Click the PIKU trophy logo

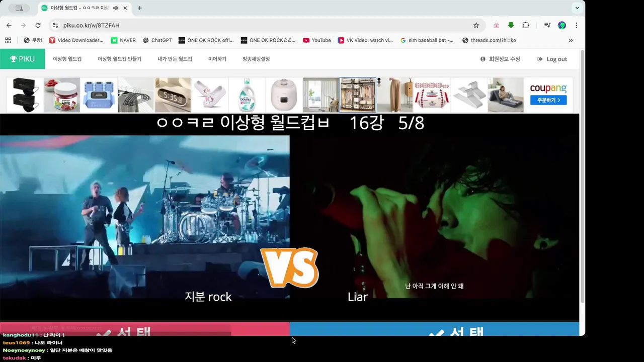tap(23, 59)
